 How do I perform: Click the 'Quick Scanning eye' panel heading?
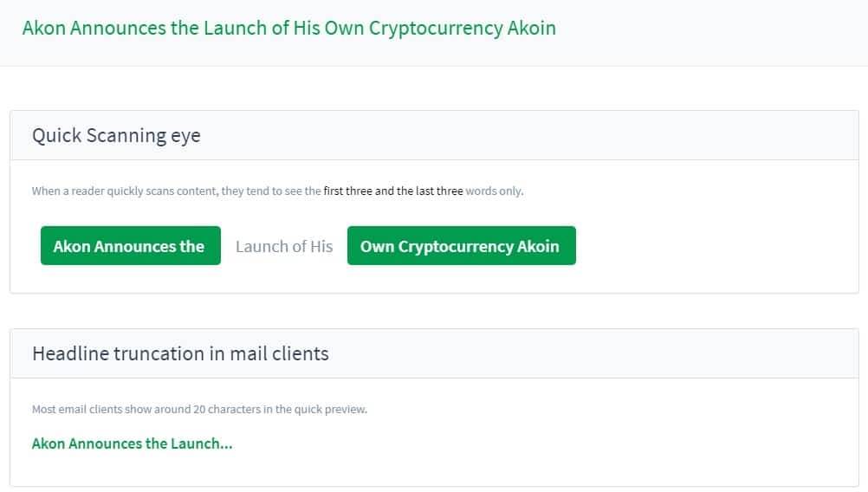[116, 135]
